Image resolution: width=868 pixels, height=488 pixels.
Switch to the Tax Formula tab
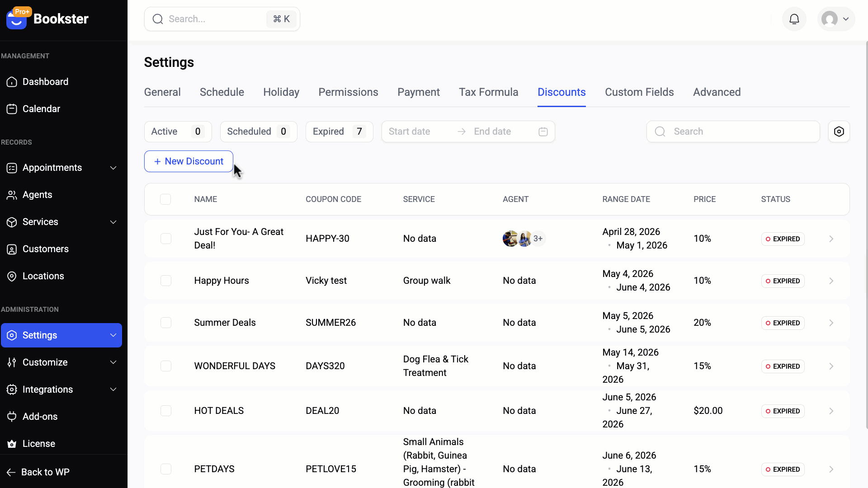pyautogui.click(x=489, y=92)
